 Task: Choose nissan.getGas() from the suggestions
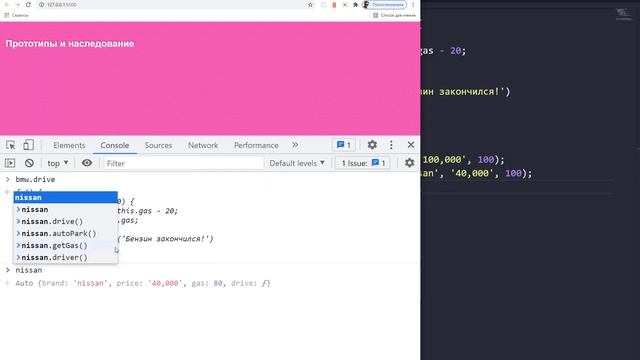pos(65,246)
